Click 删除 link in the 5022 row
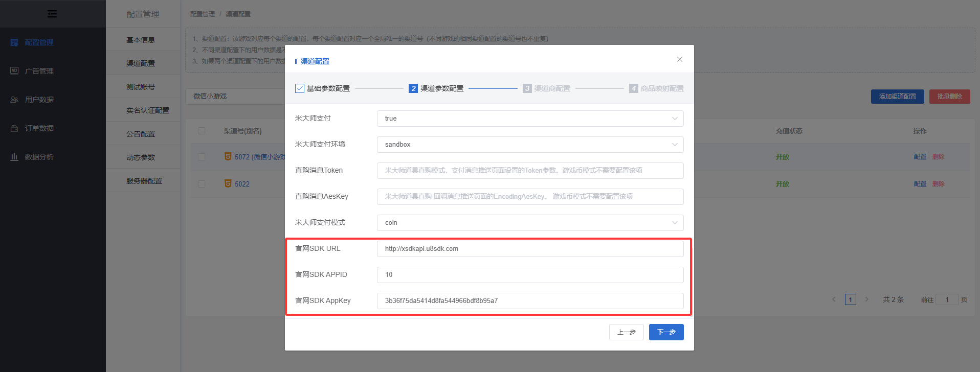The width and height of the screenshot is (980, 372). point(939,184)
